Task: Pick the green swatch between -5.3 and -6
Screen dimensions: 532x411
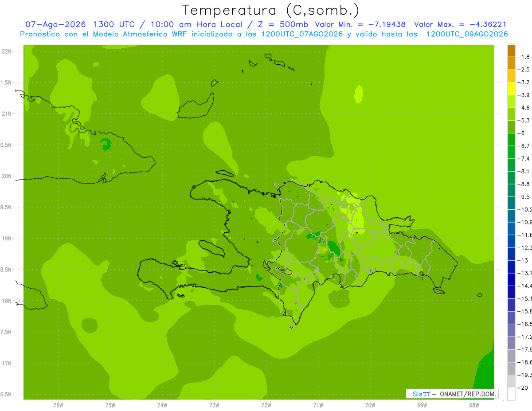Action: coord(511,127)
